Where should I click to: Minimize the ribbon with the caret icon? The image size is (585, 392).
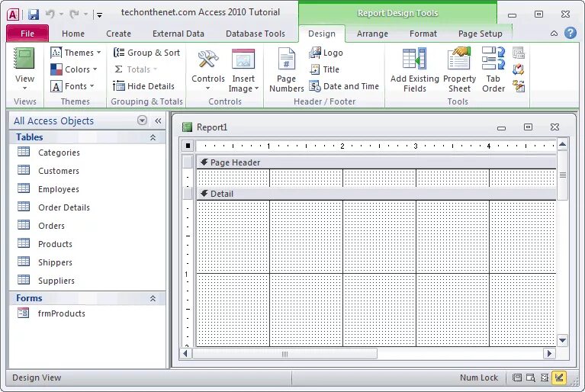tap(554, 34)
